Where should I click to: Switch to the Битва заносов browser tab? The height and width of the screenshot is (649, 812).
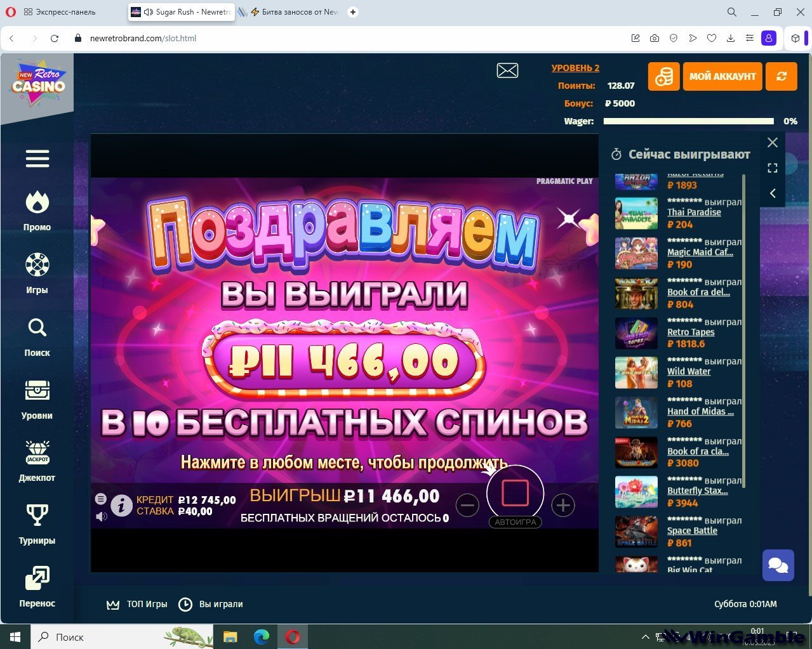click(294, 12)
